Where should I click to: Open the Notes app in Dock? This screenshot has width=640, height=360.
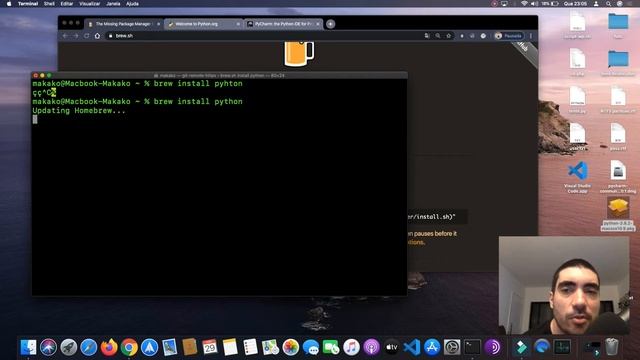(x=230, y=347)
